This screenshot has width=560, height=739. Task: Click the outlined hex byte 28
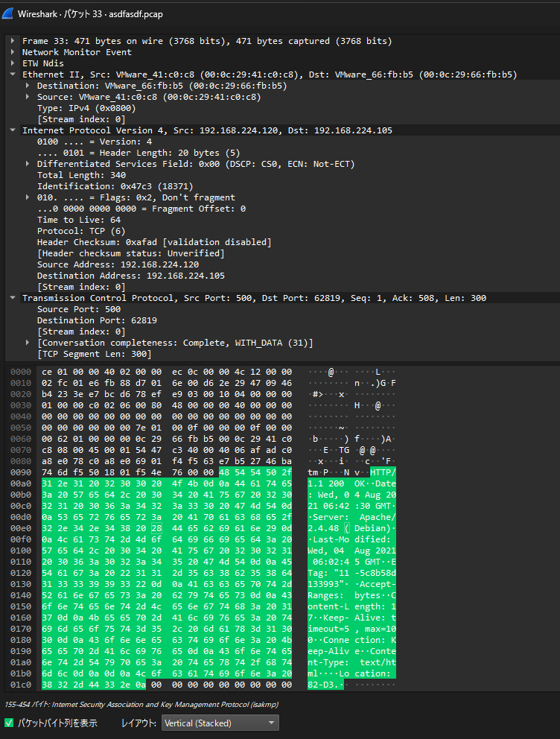156,528
